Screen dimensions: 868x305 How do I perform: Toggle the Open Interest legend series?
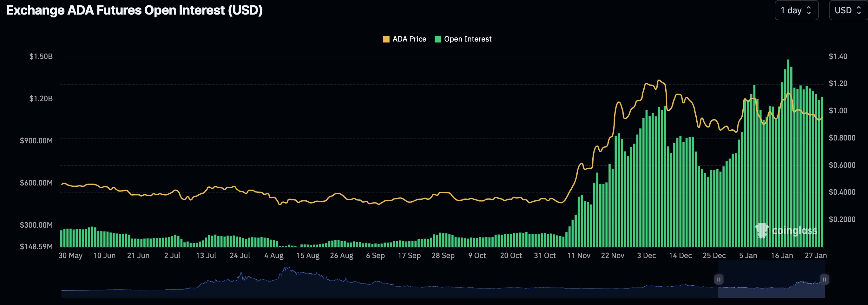(x=463, y=39)
